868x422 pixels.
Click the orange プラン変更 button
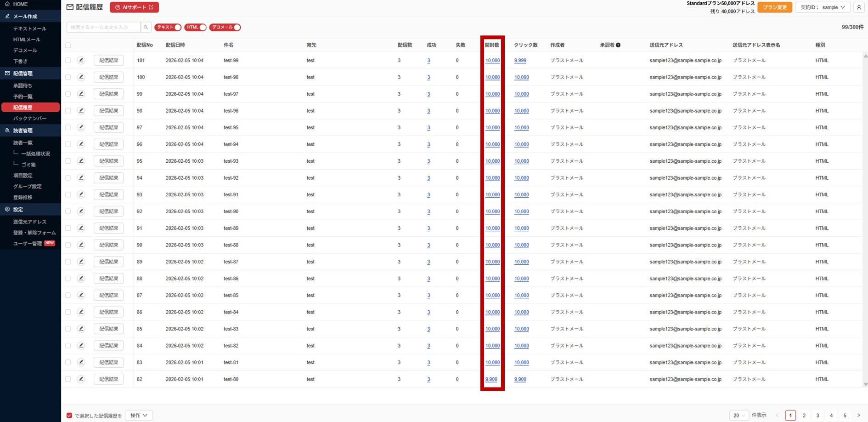point(775,7)
